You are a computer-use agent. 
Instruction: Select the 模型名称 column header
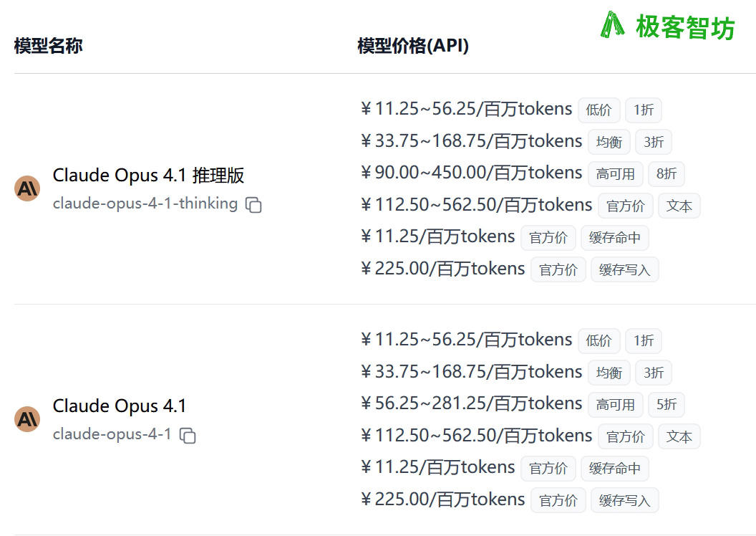(48, 46)
